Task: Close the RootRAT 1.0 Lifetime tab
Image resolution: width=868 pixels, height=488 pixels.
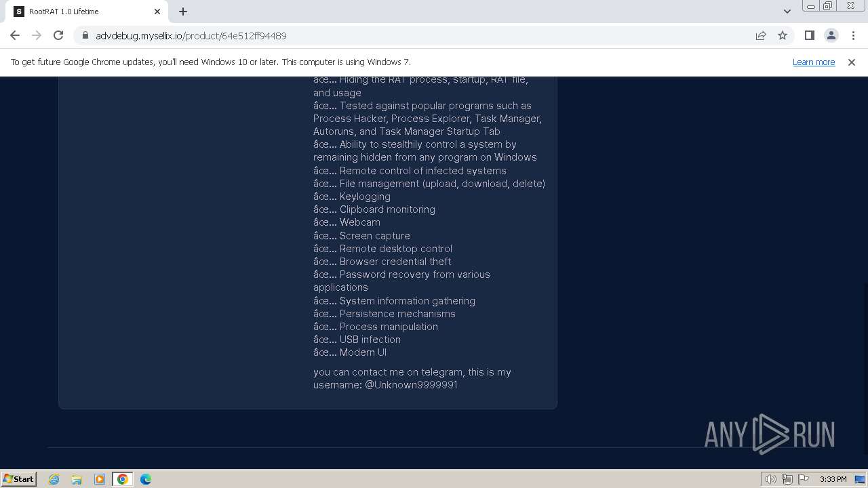Action: coord(157,12)
